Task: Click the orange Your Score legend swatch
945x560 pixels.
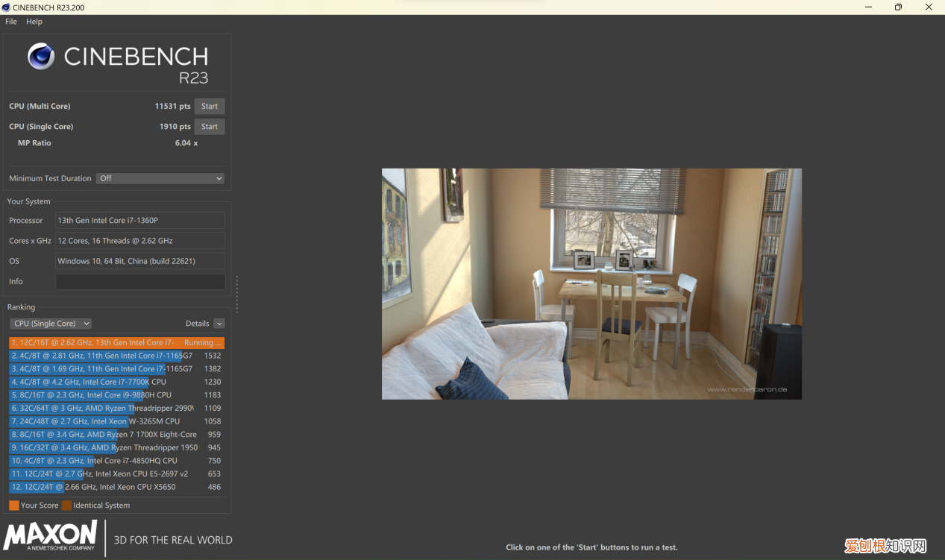Action: click(14, 506)
